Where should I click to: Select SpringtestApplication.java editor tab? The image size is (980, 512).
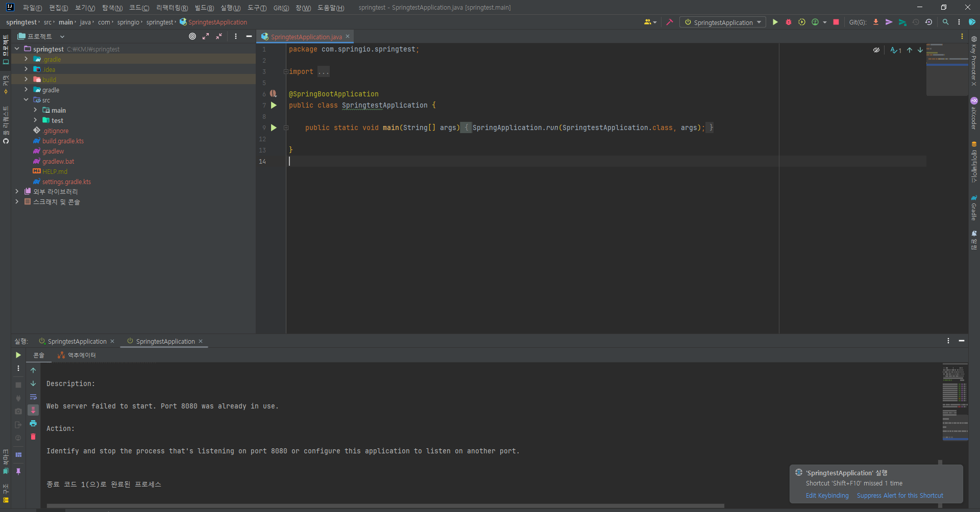(305, 37)
